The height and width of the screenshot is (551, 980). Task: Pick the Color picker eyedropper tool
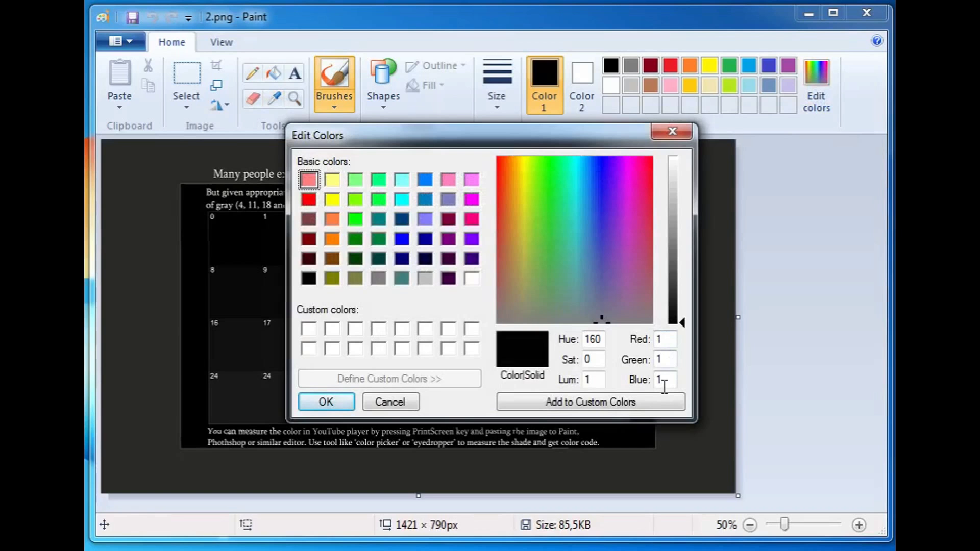tap(274, 98)
